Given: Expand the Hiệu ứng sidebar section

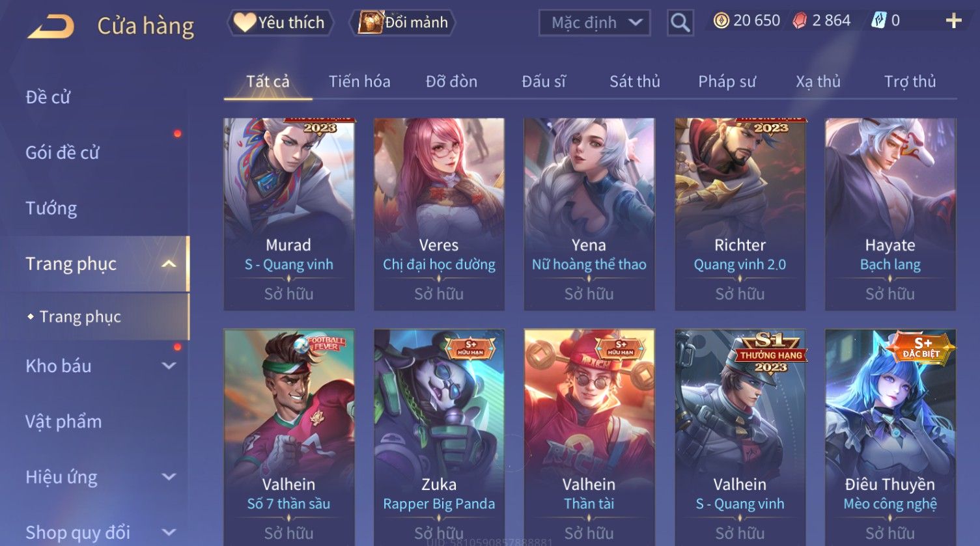Looking at the screenshot, I should tap(169, 477).
